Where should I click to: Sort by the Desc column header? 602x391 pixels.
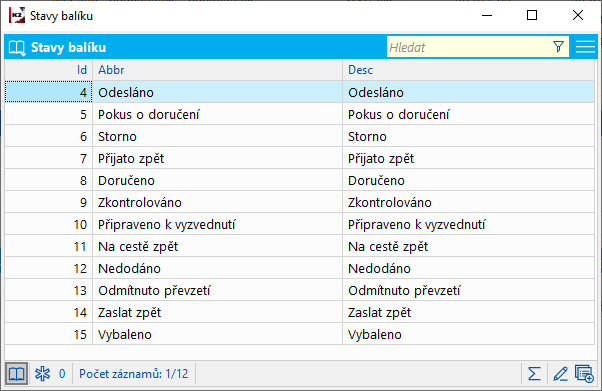[468, 70]
